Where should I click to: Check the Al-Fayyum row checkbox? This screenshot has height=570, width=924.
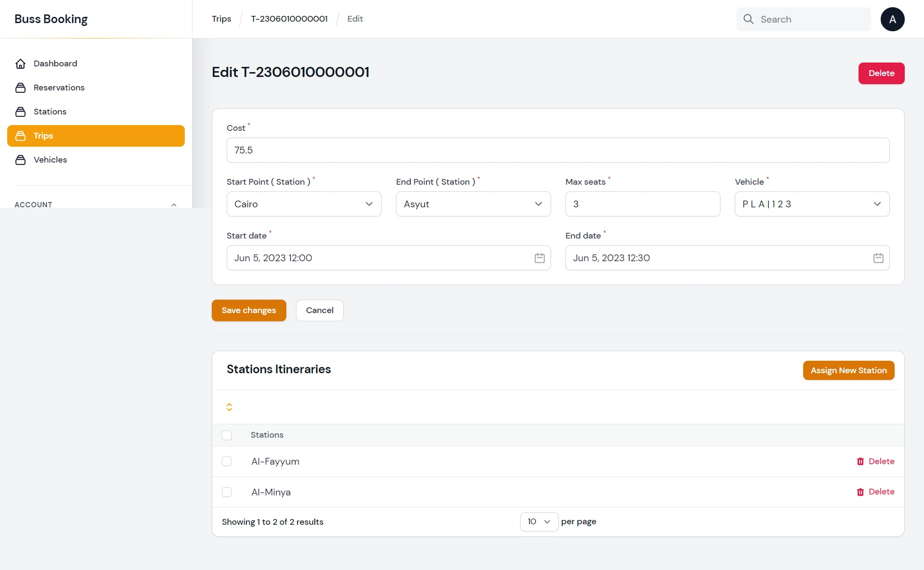pyautogui.click(x=227, y=461)
